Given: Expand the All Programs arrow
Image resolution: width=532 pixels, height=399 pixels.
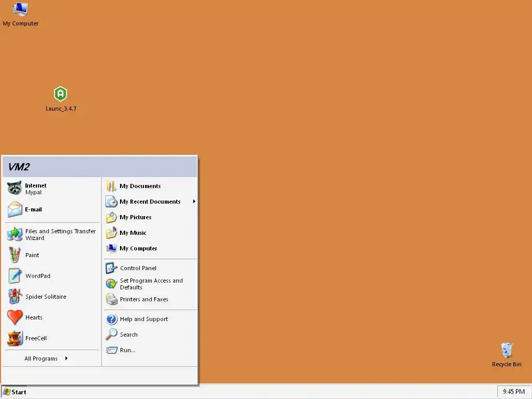Looking at the screenshot, I should coord(66,358).
